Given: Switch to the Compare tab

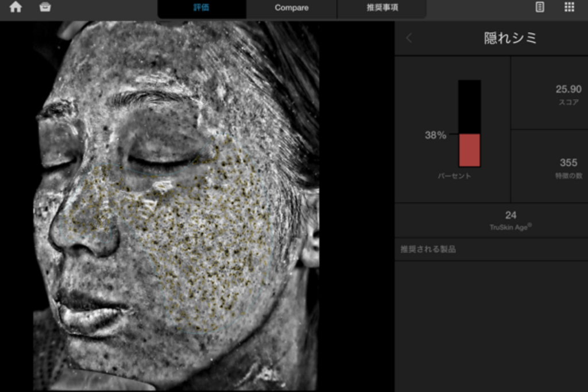Looking at the screenshot, I should (291, 8).
